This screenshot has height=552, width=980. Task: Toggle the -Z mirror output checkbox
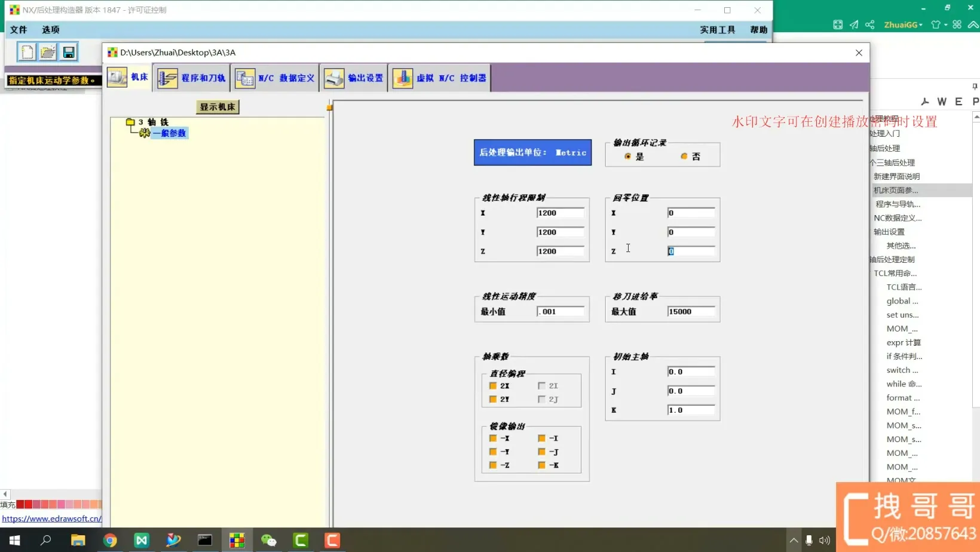pos(493,465)
